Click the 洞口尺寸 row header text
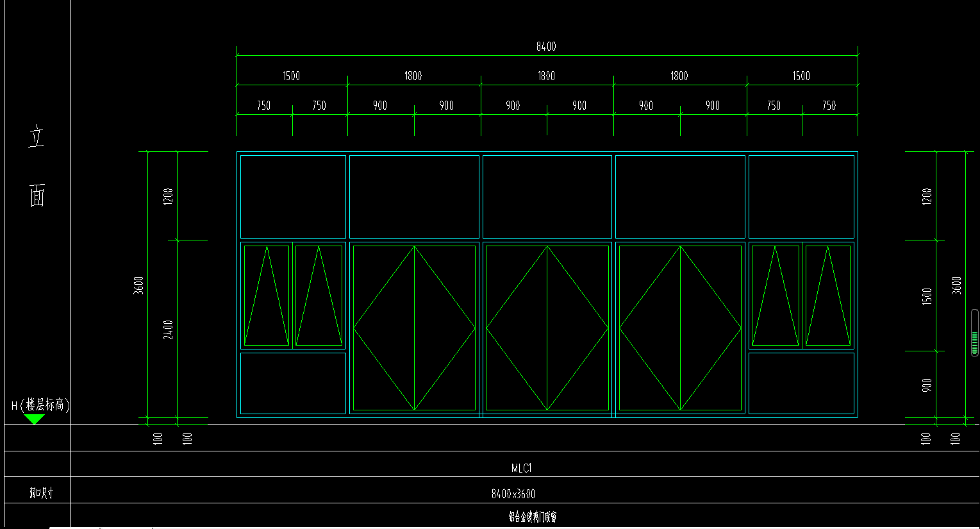This screenshot has width=980, height=529. [41, 493]
